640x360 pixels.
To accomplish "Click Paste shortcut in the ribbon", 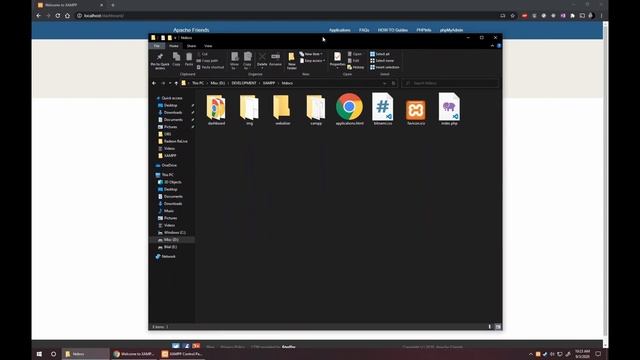I will point(210,67).
